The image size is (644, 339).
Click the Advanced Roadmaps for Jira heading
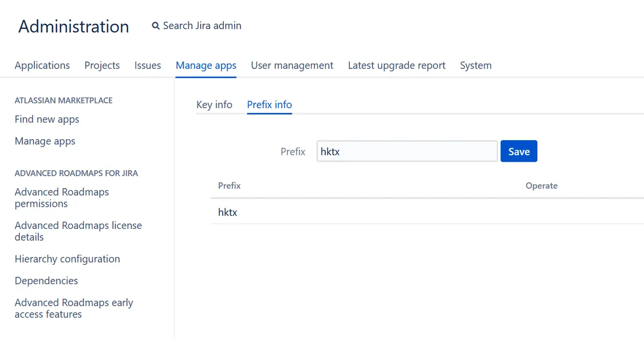click(x=76, y=174)
